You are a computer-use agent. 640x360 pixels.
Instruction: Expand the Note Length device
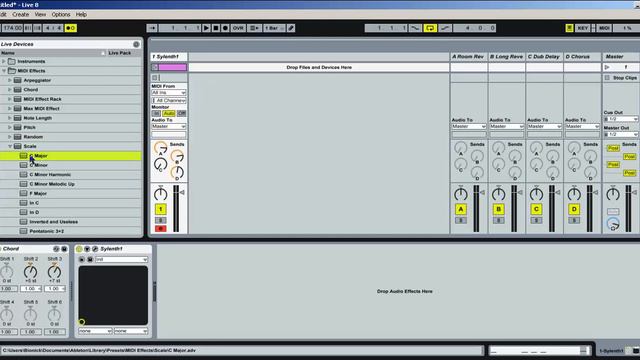coord(10,118)
